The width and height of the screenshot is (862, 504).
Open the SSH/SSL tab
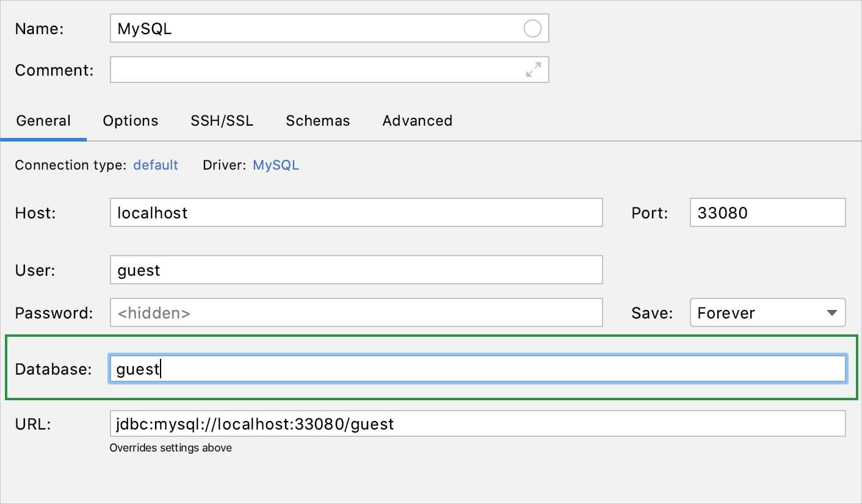(222, 120)
